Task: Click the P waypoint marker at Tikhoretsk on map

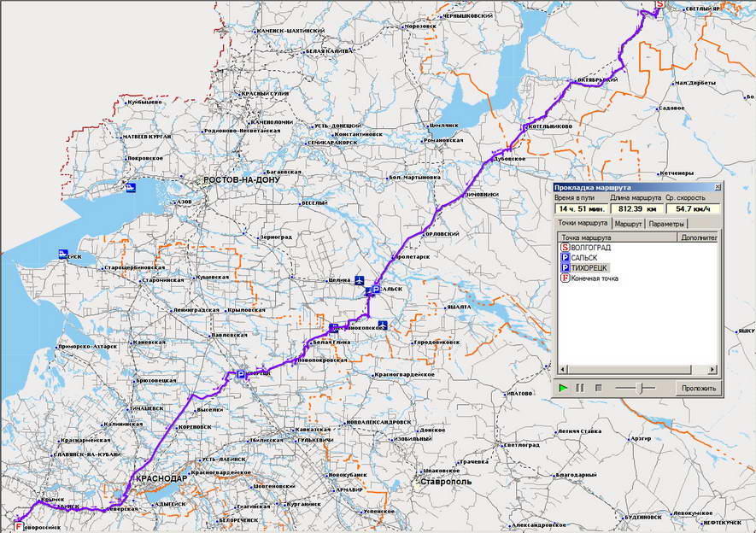Action: [x=241, y=375]
